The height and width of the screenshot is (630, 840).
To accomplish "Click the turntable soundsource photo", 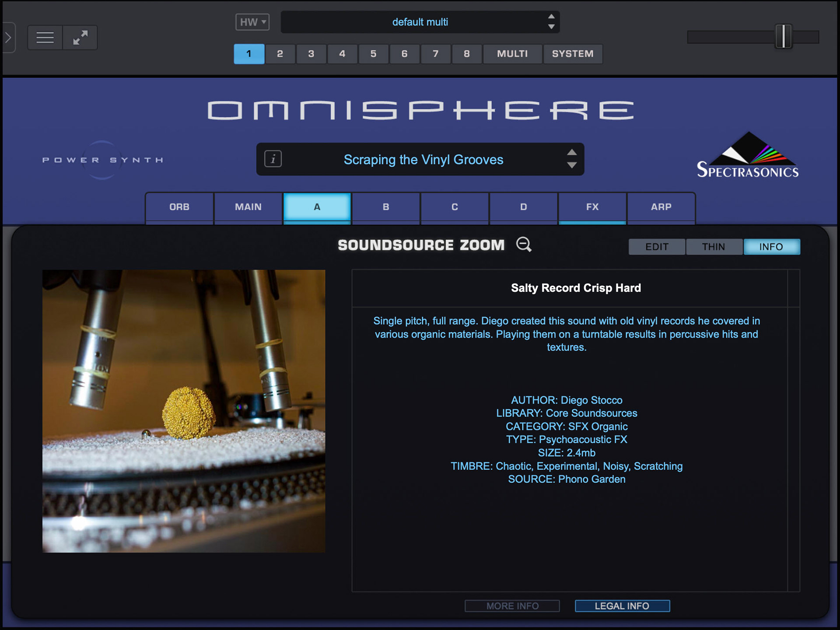I will 184,411.
